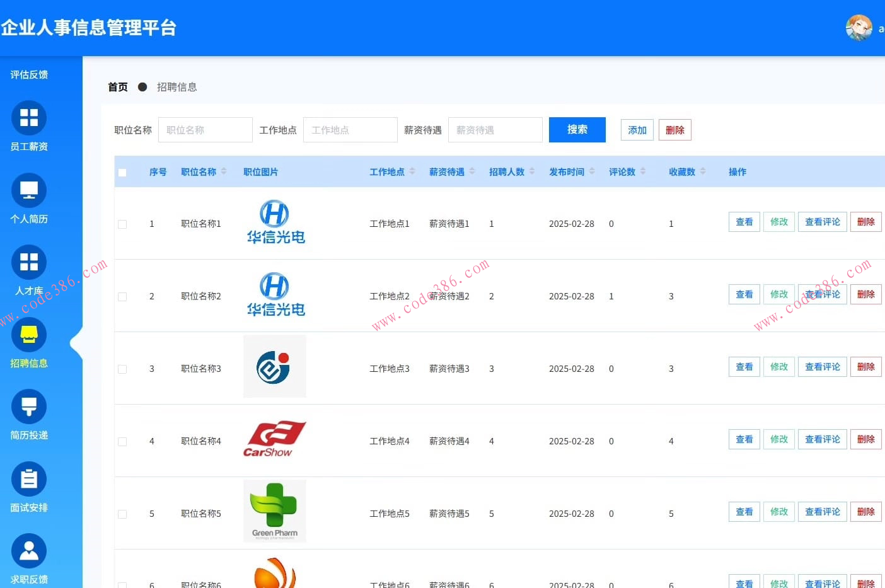The image size is (885, 588).
Task: Sort the 发布时间 column
Action: coord(591,171)
